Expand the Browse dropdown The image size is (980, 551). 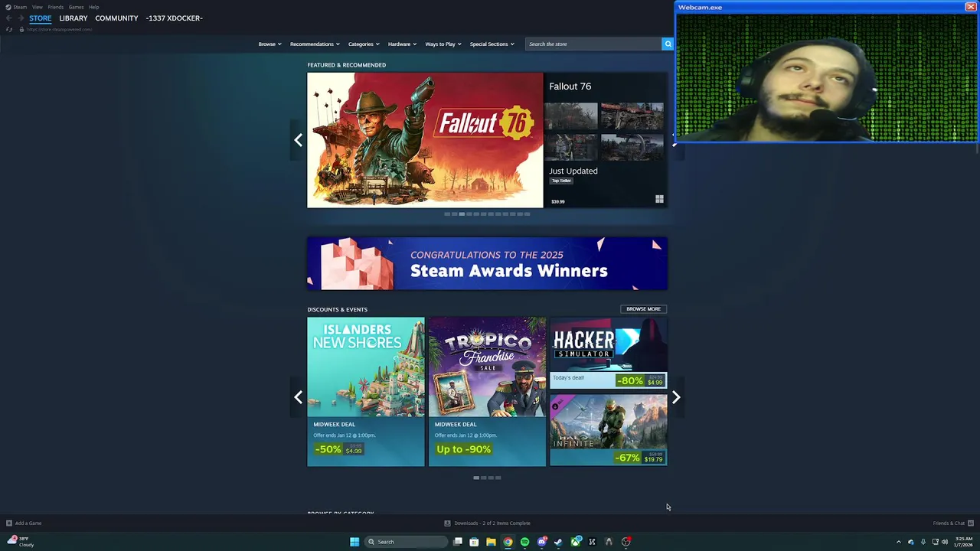pyautogui.click(x=269, y=44)
